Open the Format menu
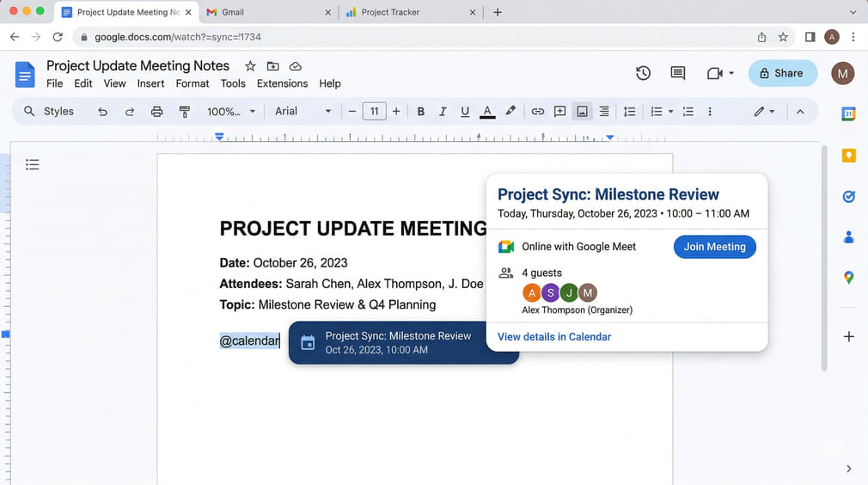This screenshot has height=485, width=868. 193,83
